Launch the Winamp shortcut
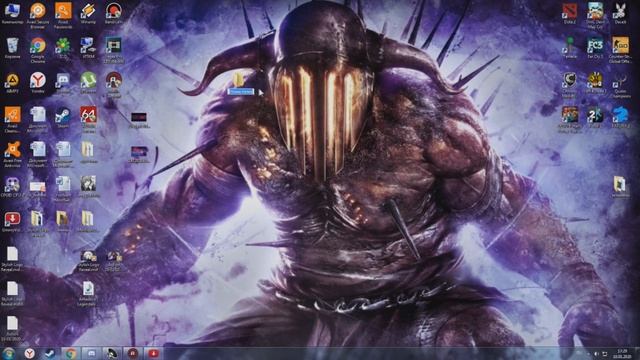 pyautogui.click(x=88, y=13)
